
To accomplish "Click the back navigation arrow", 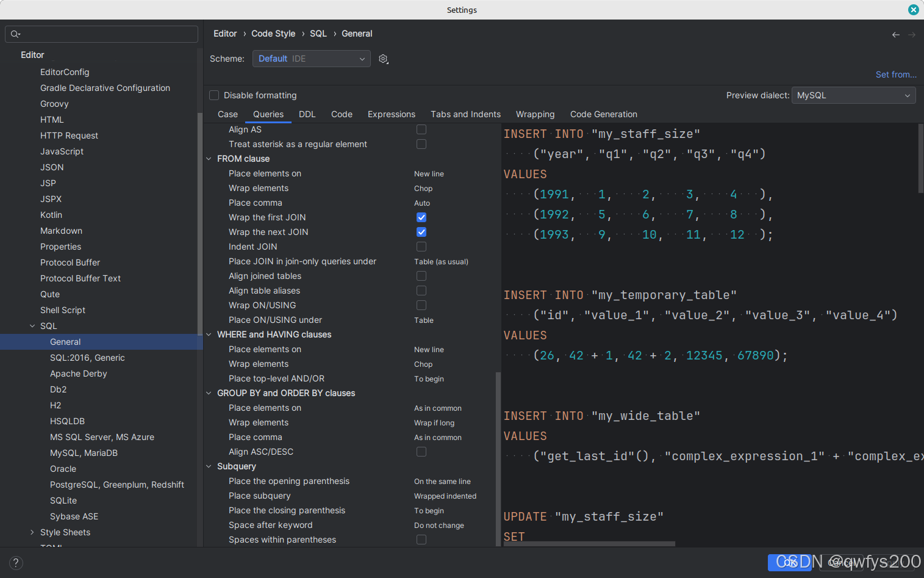I will pos(895,35).
